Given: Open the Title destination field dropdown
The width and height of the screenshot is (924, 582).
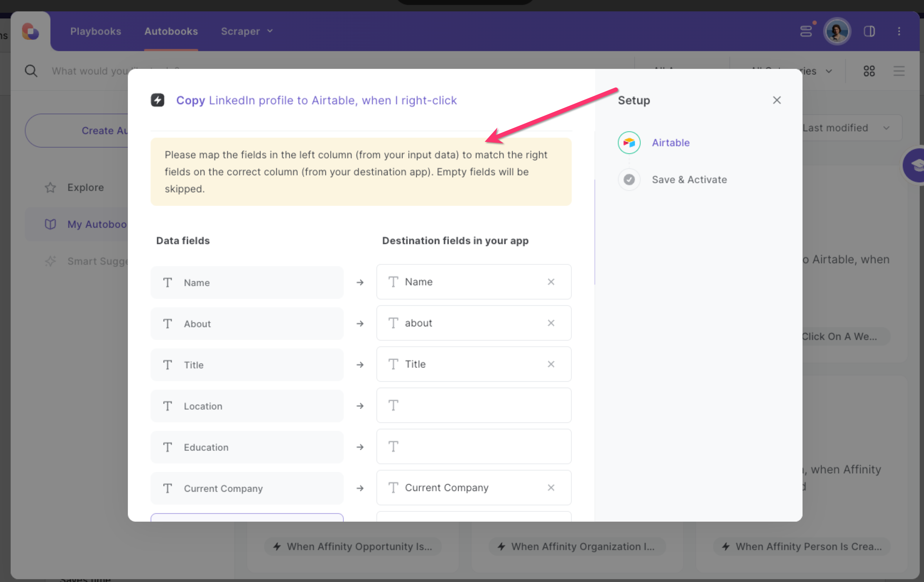Looking at the screenshot, I should [x=473, y=364].
